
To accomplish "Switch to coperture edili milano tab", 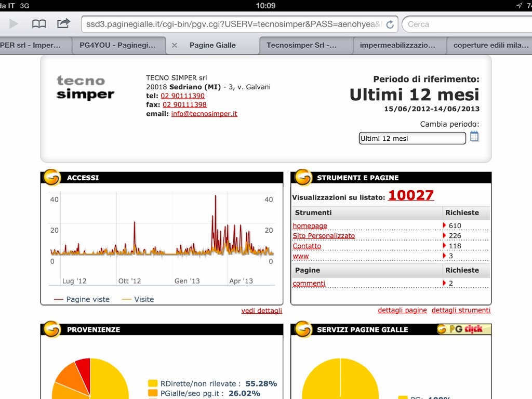I will pos(490,46).
